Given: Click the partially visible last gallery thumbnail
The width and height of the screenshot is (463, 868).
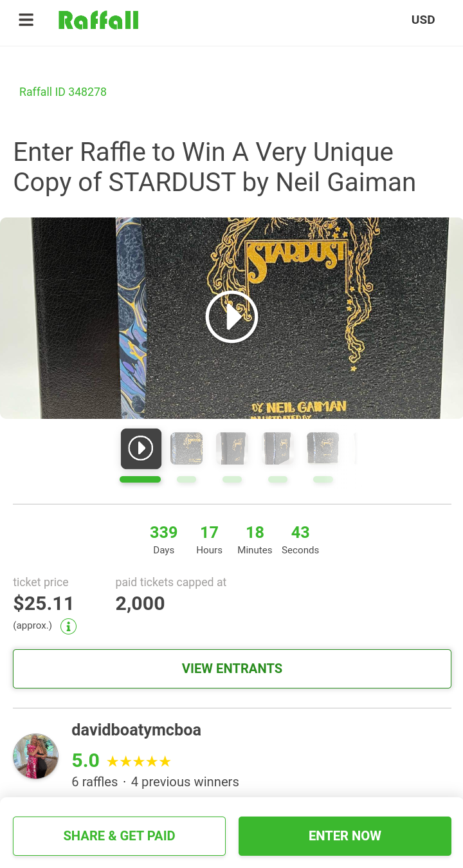Looking at the screenshot, I should [x=355, y=448].
